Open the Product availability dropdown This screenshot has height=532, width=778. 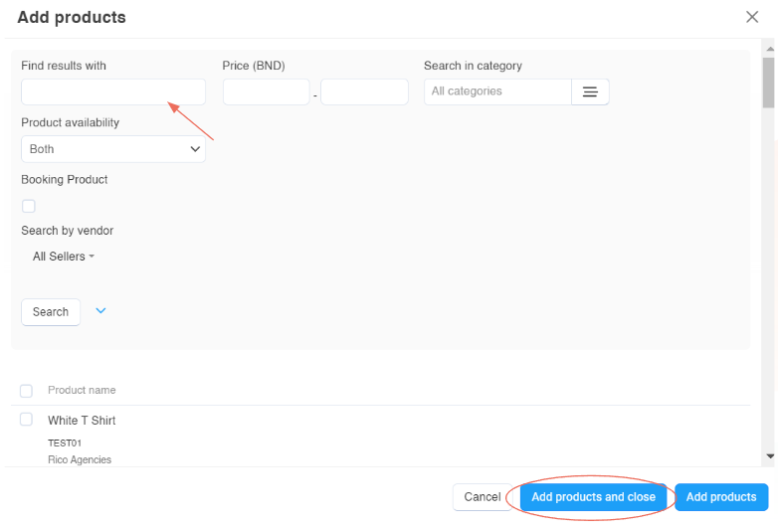click(x=113, y=149)
